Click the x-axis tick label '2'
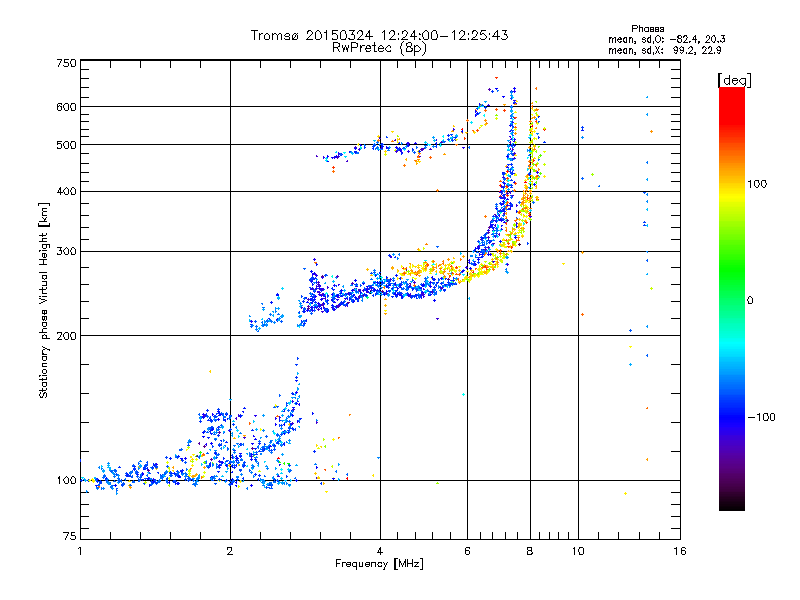The width and height of the screenshot is (800, 600). coord(230,551)
